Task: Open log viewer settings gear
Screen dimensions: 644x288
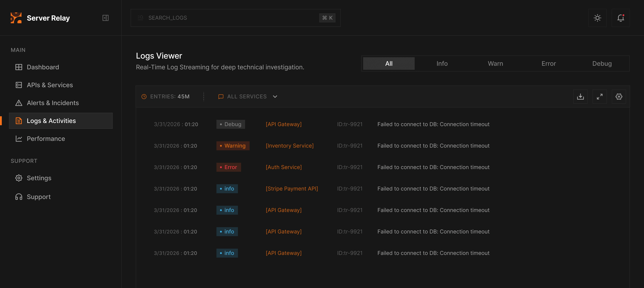Action: 619,96
